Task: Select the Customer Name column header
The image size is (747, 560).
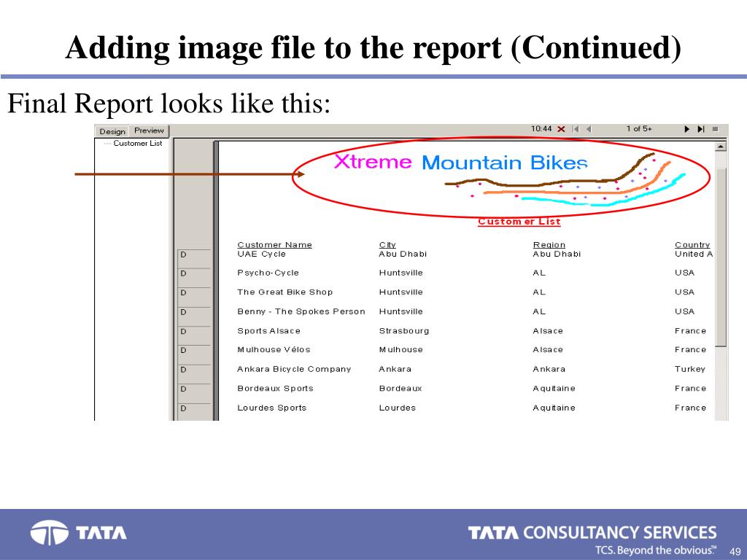Action: [x=274, y=245]
